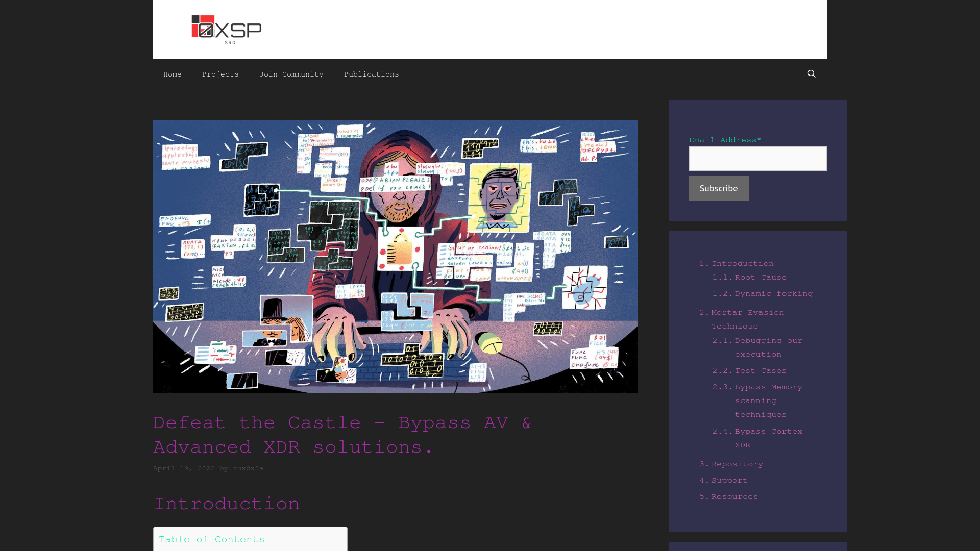Viewport: 980px width, 551px height.
Task: Open the Join Community menu item
Action: [291, 74]
